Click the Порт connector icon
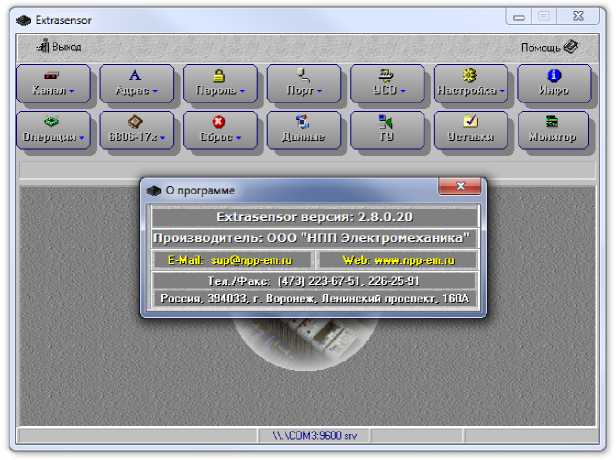616x460 pixels. click(x=303, y=75)
